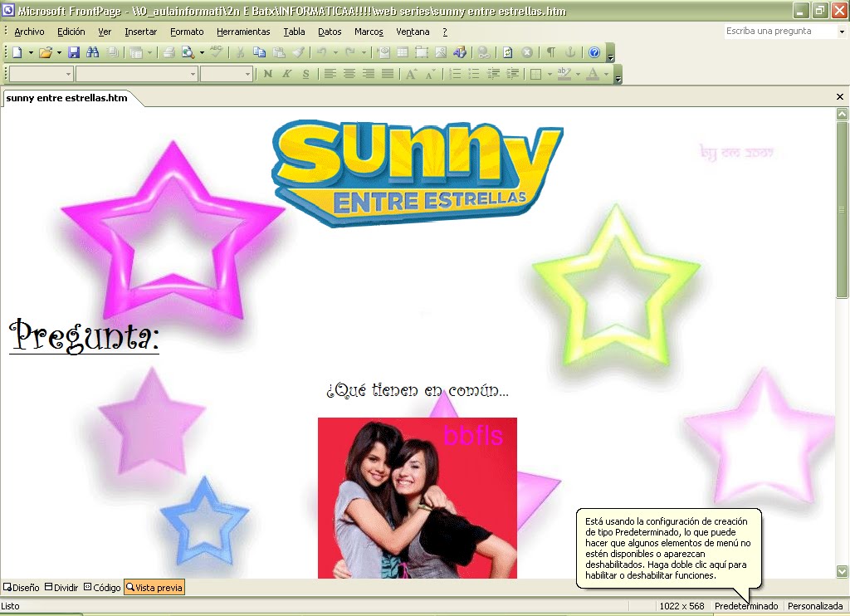
Task: Click the Undo arrow icon
Action: pyautogui.click(x=322, y=52)
